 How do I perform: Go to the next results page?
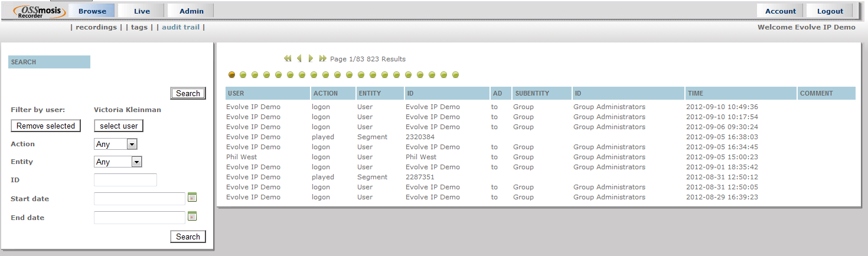311,59
